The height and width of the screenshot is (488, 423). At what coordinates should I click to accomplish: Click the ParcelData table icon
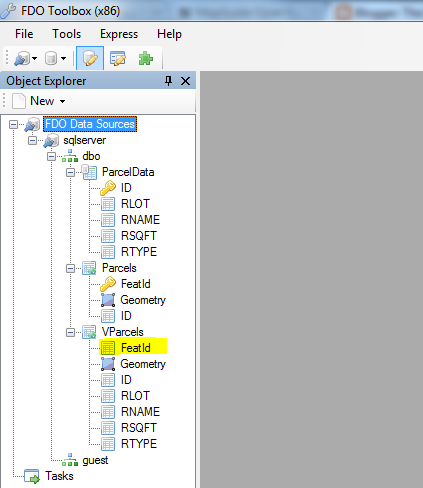(x=89, y=172)
